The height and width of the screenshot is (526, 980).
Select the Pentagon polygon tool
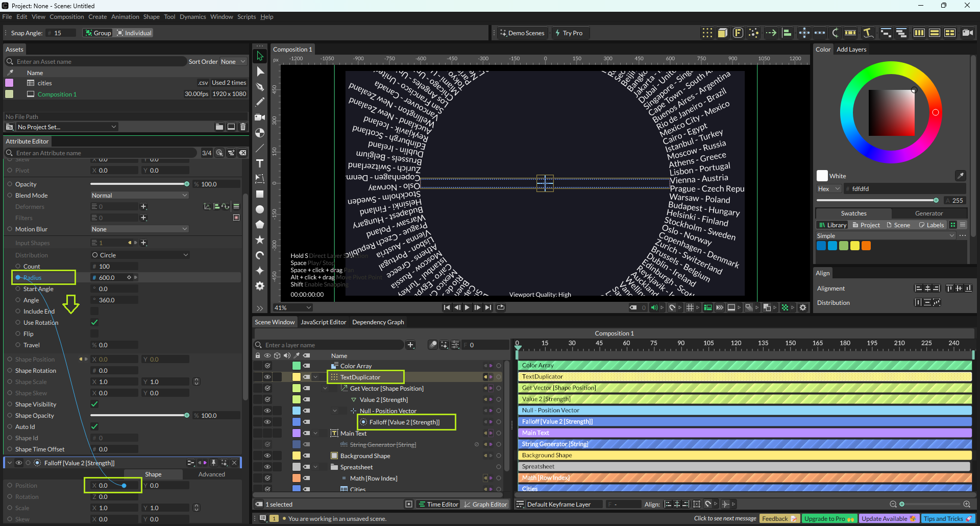coord(260,225)
